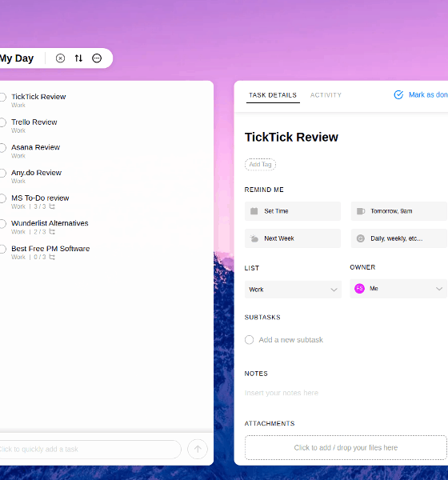Select the Best Free PM Software text

coord(50,249)
